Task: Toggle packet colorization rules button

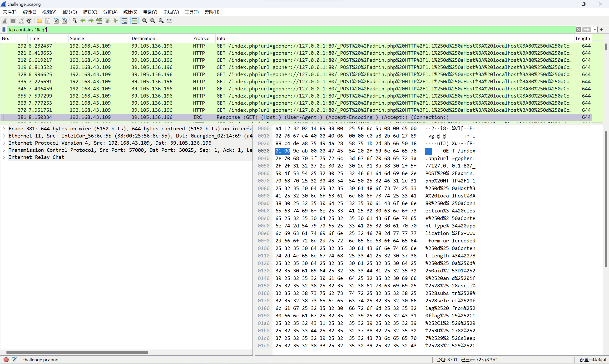Action: pos(134,21)
